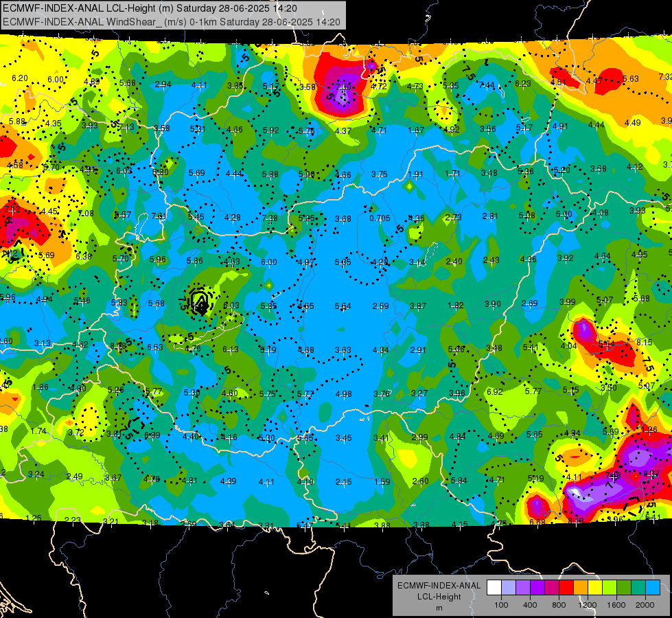This screenshot has height=618, width=672.
Task: Click the 5.63 value near top right
Action: (630, 78)
